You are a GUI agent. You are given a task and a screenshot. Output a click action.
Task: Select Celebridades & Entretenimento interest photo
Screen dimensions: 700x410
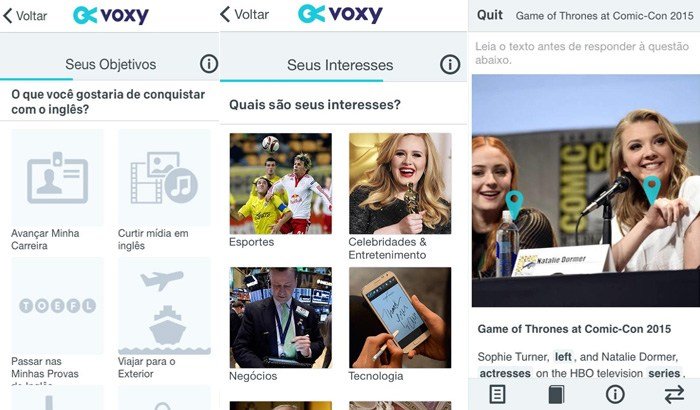(400, 184)
